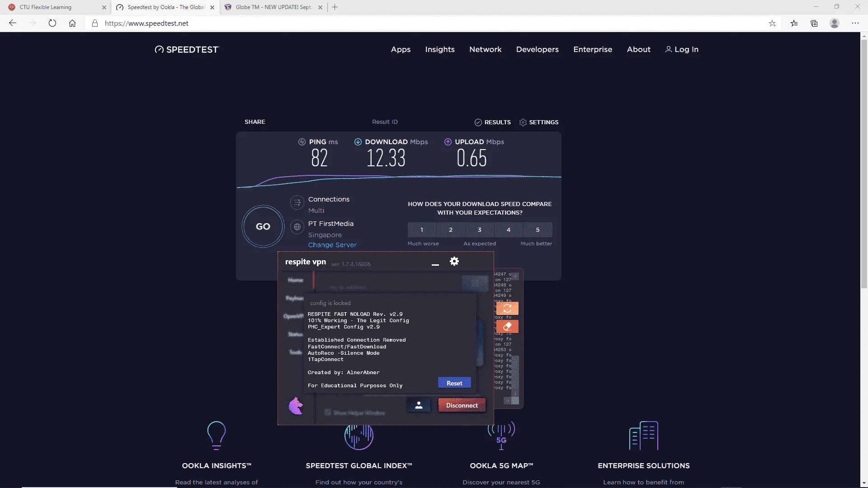Screen dimensions: 868x488
Task: Add this page to browser favorites star
Action: pos(772,23)
